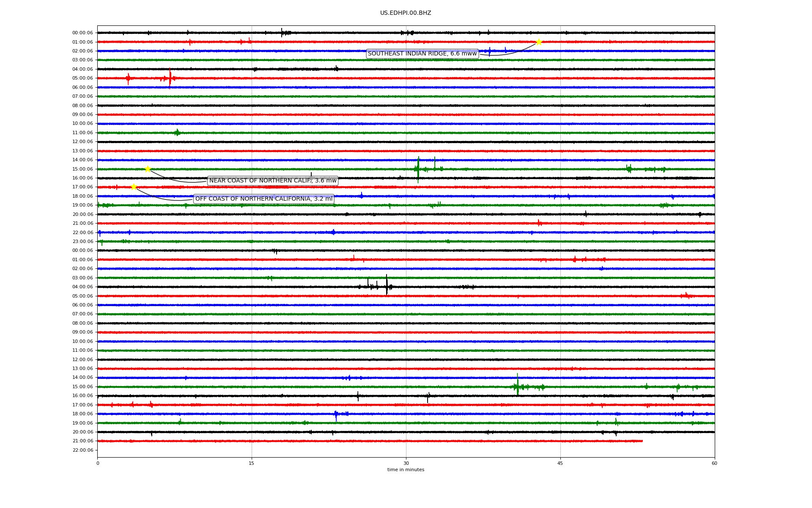Click the x-axis tick label 30
This screenshot has height=508, width=812.
click(406, 463)
